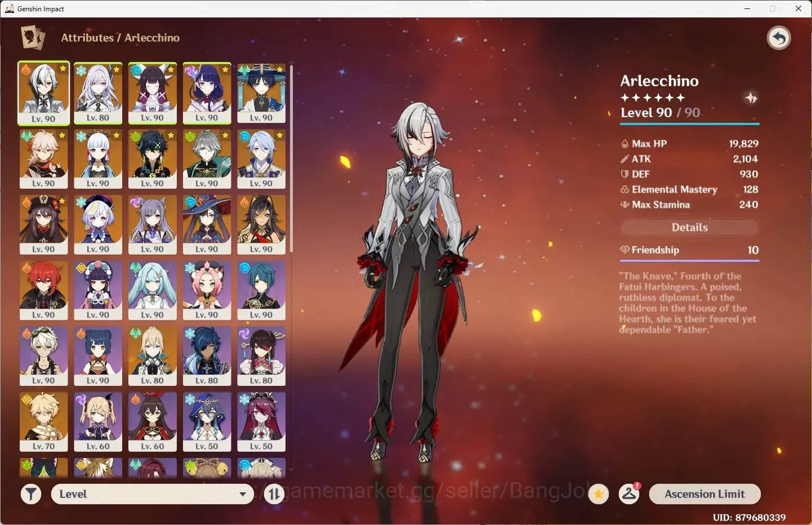Choose Ayaka's cryo portrait

(x=98, y=159)
